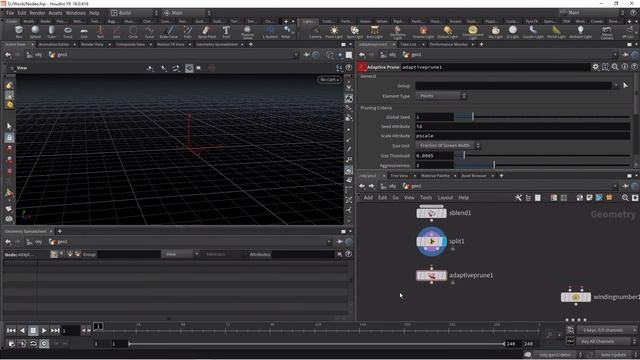This screenshot has height=360, width=640.
Task: Select the Spray Paint shelf tool
Action: click(207, 31)
